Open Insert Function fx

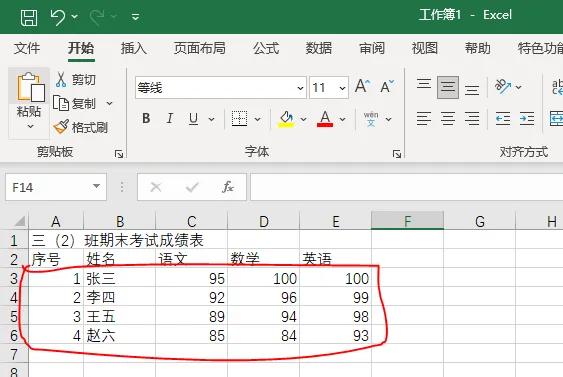point(228,187)
